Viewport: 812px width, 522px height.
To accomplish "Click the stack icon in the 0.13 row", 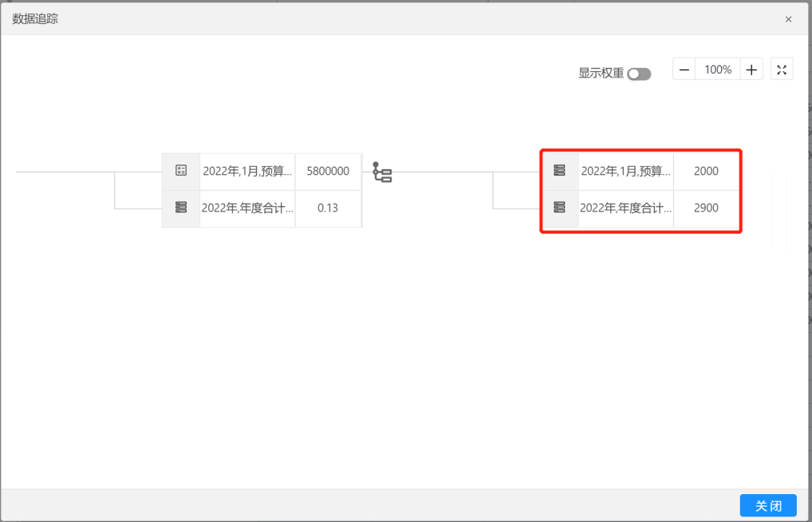I will point(181,208).
